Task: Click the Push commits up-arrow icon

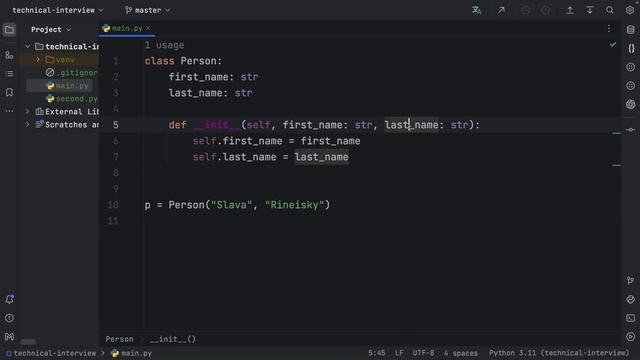Action: 569,10
